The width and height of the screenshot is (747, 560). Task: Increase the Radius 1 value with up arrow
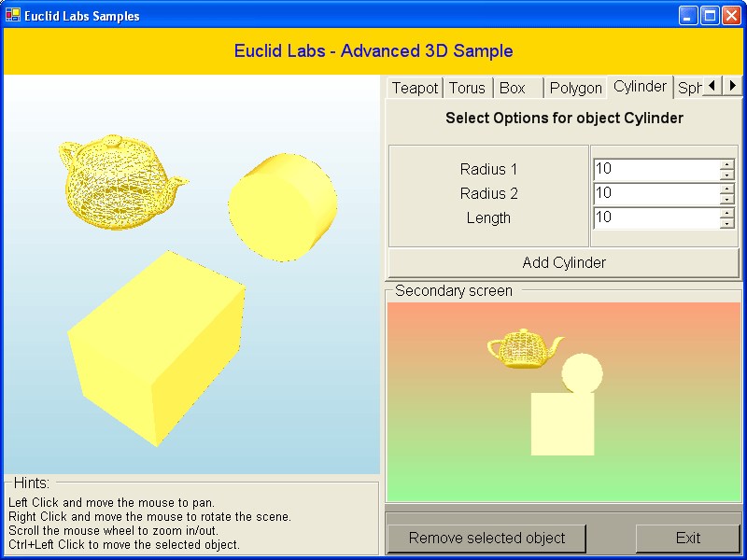click(x=726, y=165)
